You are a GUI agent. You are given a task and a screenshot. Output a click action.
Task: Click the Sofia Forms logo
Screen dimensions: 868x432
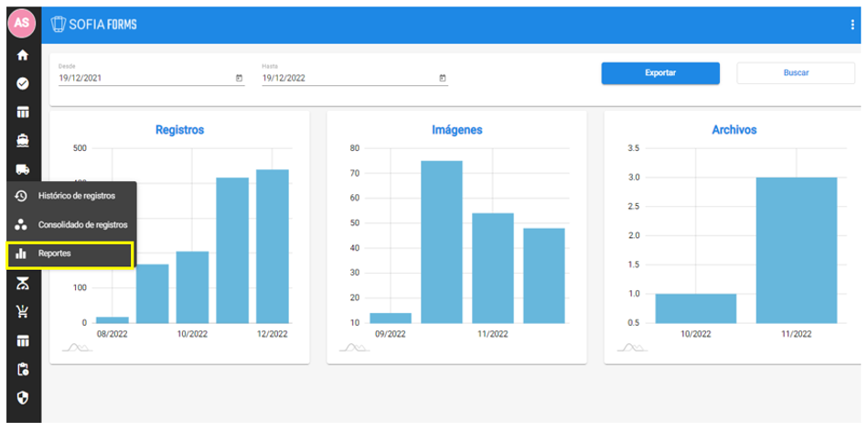coord(94,25)
